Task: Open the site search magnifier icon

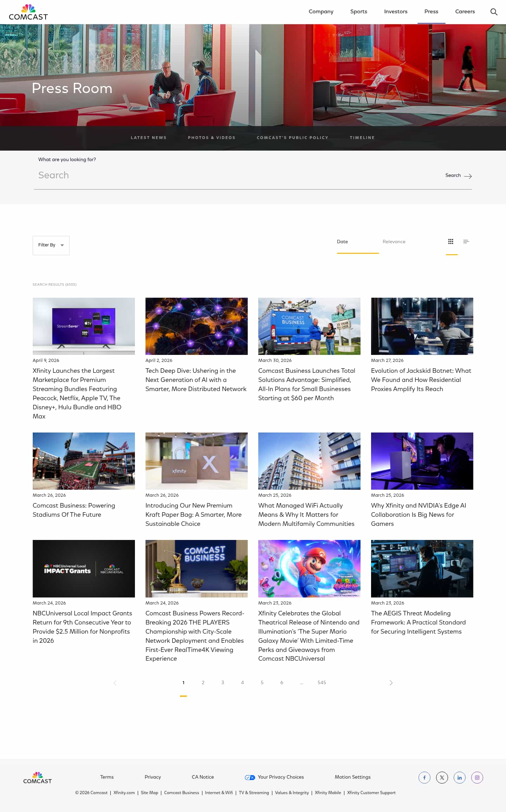Action: (494, 12)
